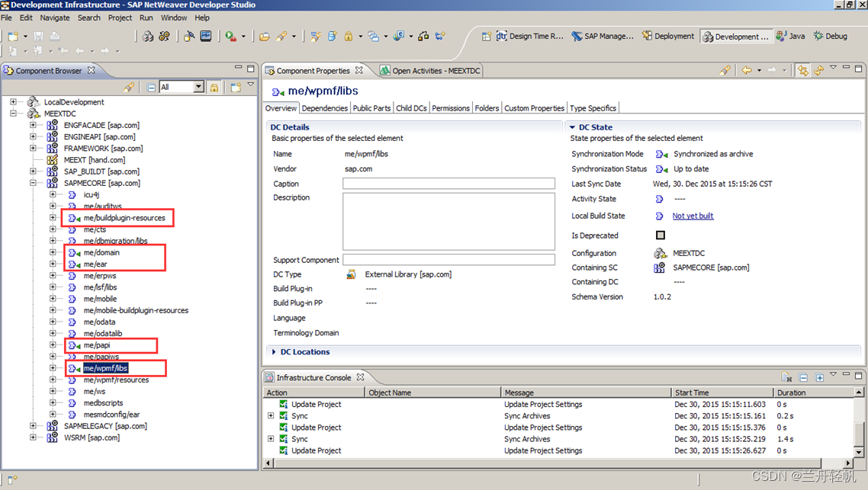
Task: Open the Debug perspective
Action: click(830, 37)
